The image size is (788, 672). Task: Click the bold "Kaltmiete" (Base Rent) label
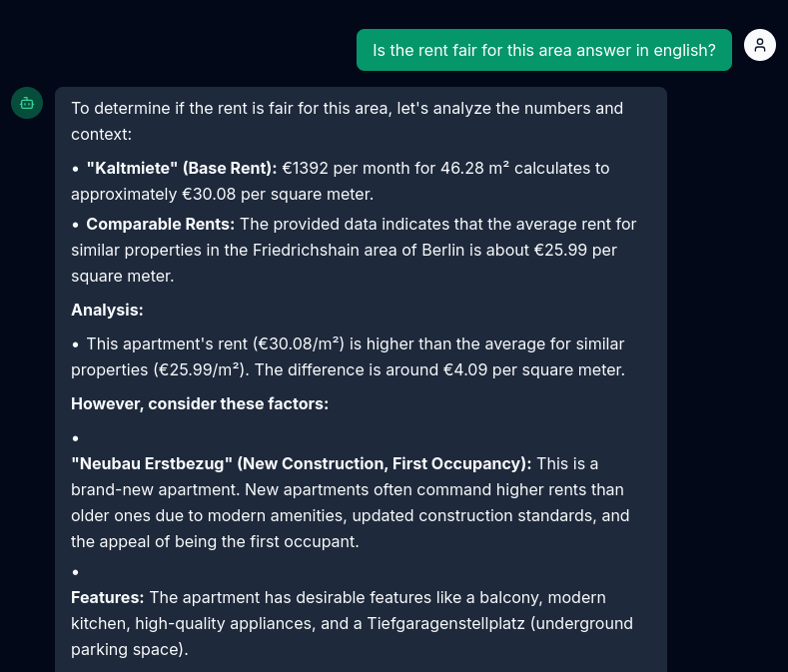[x=181, y=168]
